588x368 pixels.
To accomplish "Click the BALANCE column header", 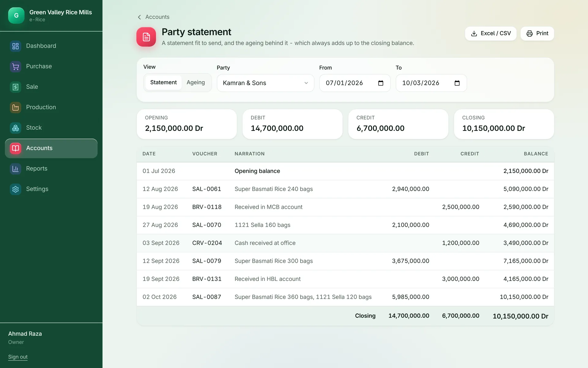I will (x=536, y=154).
